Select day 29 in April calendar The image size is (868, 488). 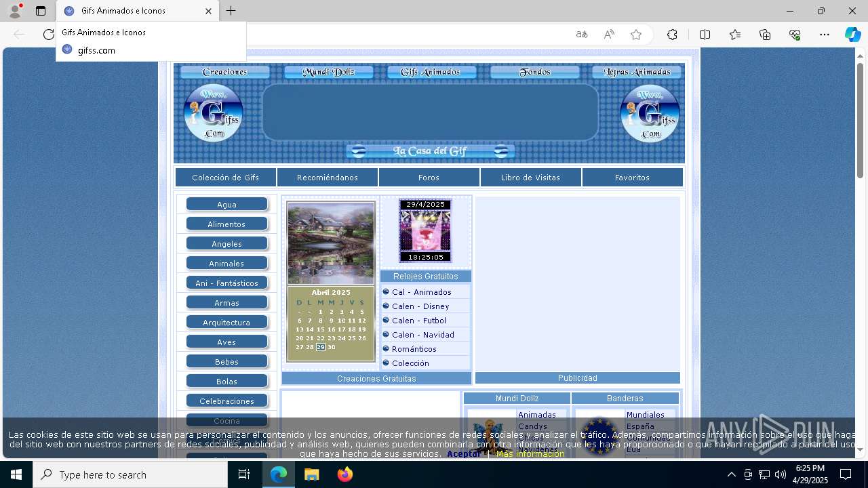tap(321, 347)
